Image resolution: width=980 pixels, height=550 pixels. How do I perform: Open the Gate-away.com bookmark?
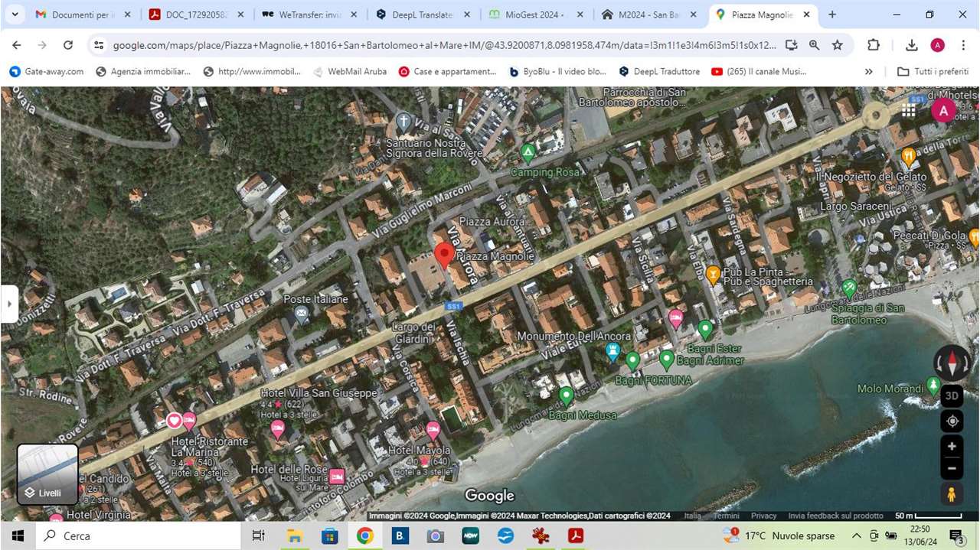46,71
